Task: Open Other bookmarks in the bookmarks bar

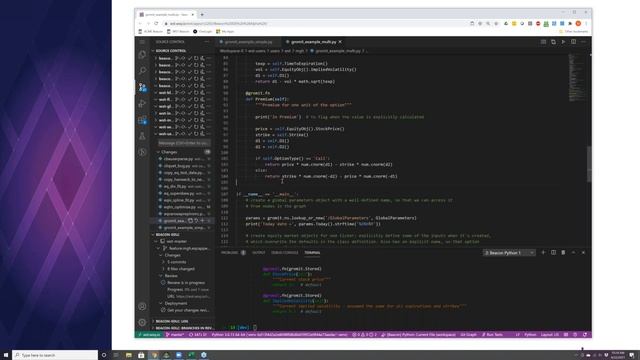Action: point(574,31)
